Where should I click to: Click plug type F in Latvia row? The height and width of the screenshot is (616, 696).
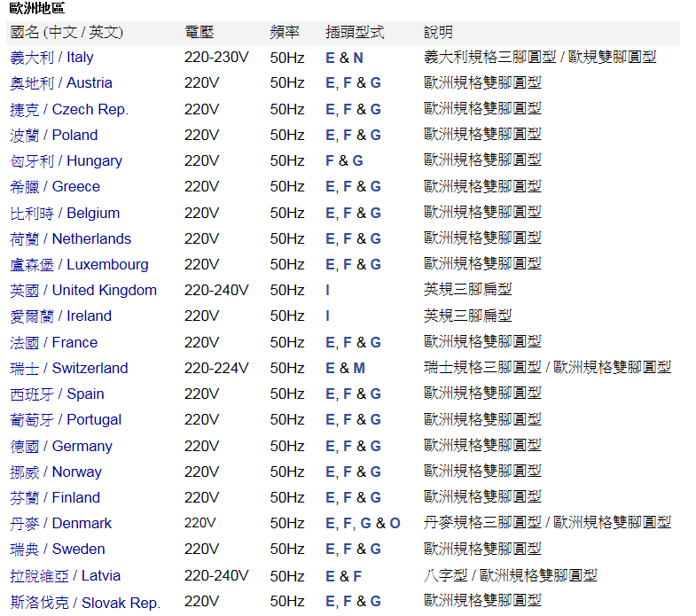pos(357,576)
